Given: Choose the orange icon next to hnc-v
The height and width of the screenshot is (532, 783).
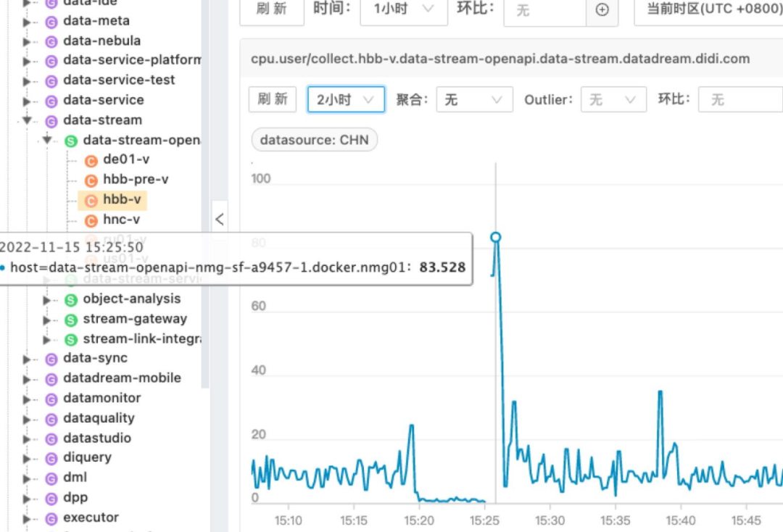Looking at the screenshot, I should click(x=91, y=220).
